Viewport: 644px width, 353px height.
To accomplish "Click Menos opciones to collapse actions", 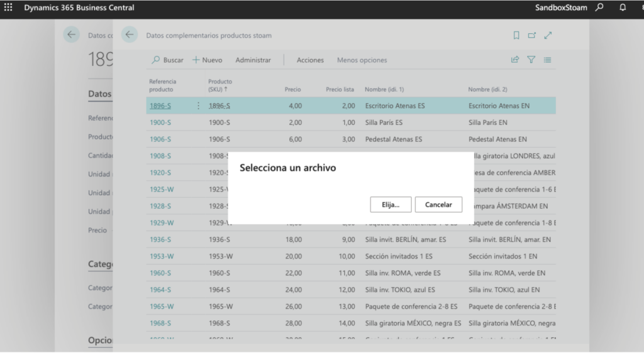I will coord(362,60).
